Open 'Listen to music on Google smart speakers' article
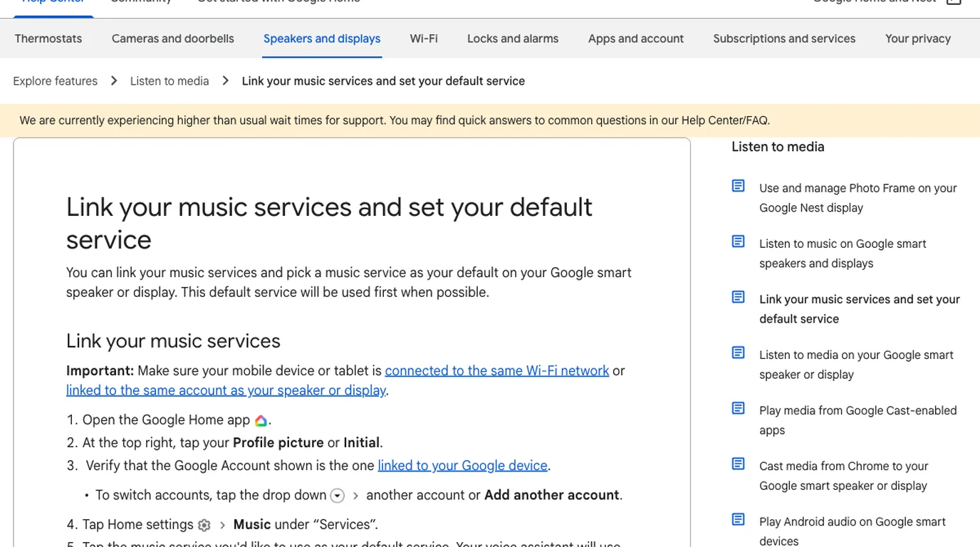 point(843,254)
